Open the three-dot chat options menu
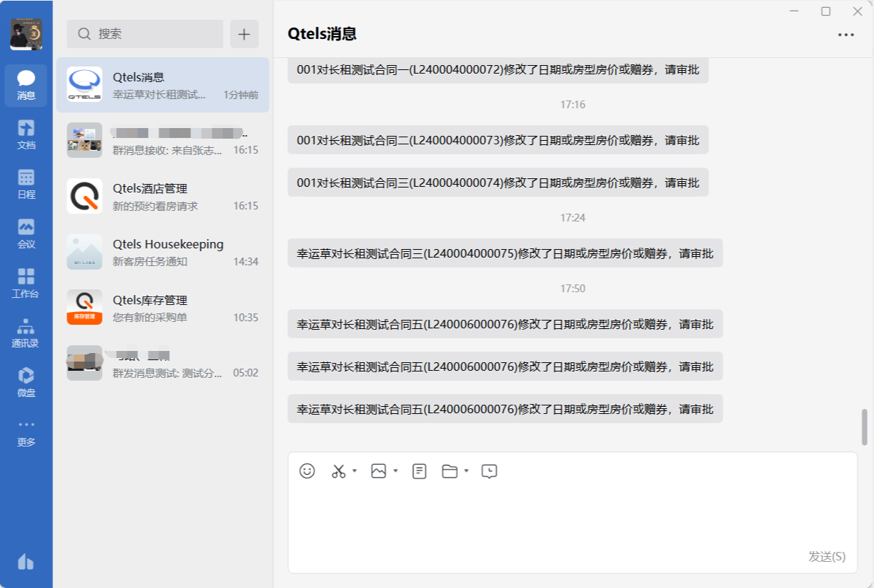Image resolution: width=874 pixels, height=588 pixels. tap(846, 35)
